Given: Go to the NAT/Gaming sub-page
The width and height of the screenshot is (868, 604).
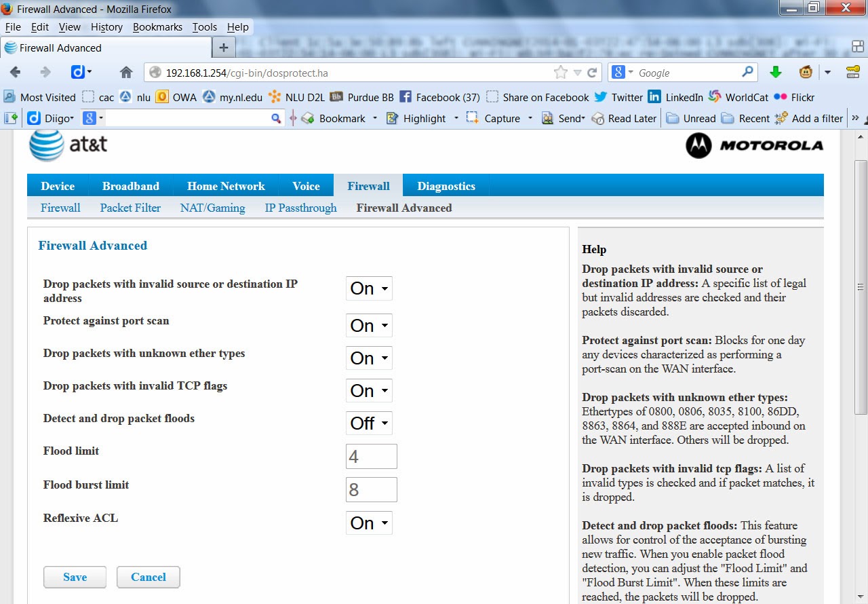Looking at the screenshot, I should pyautogui.click(x=212, y=208).
